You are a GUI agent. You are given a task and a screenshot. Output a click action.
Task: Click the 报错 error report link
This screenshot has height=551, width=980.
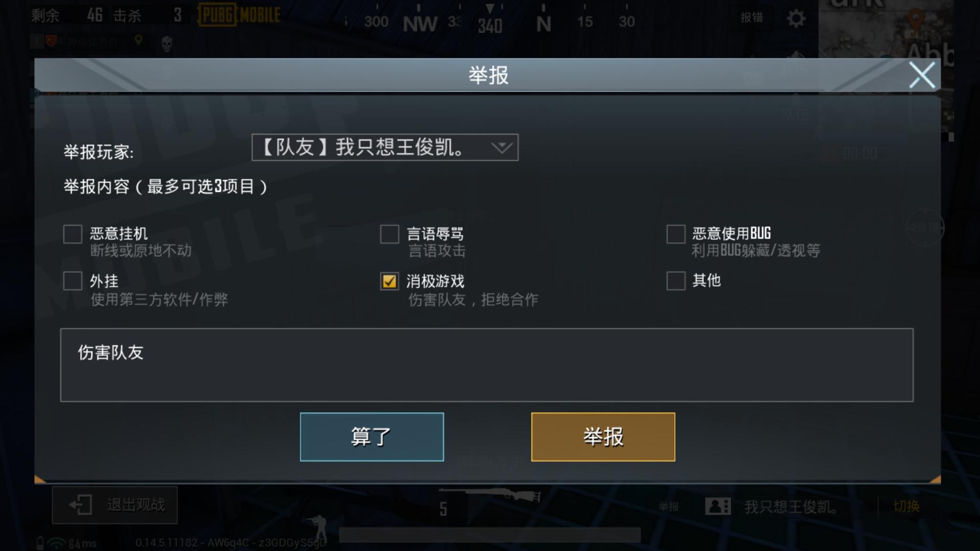[x=752, y=17]
